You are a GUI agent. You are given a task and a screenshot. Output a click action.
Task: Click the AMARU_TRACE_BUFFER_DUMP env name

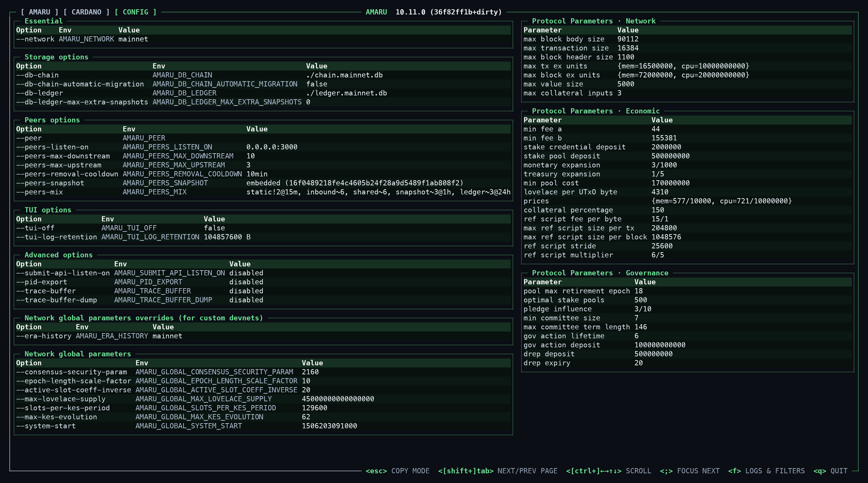[x=163, y=300]
